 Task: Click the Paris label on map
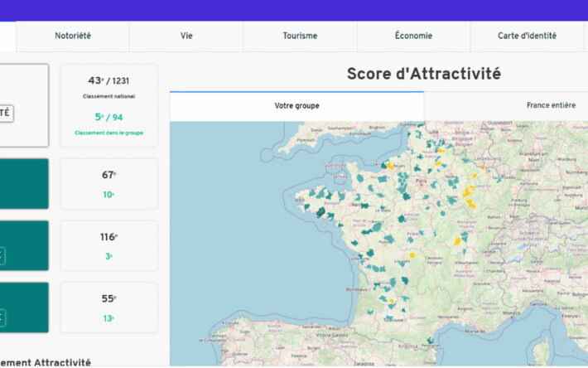click(x=422, y=181)
